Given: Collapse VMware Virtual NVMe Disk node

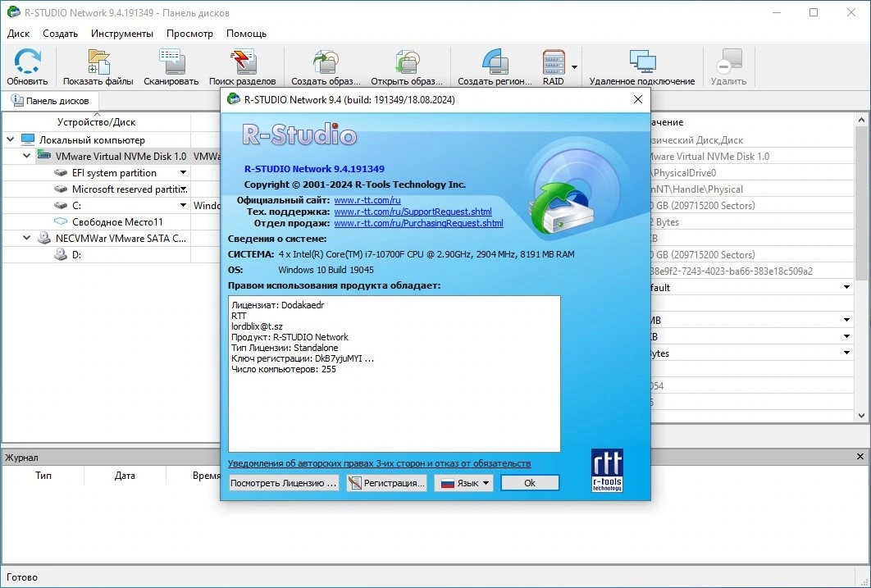Looking at the screenshot, I should click(27, 156).
